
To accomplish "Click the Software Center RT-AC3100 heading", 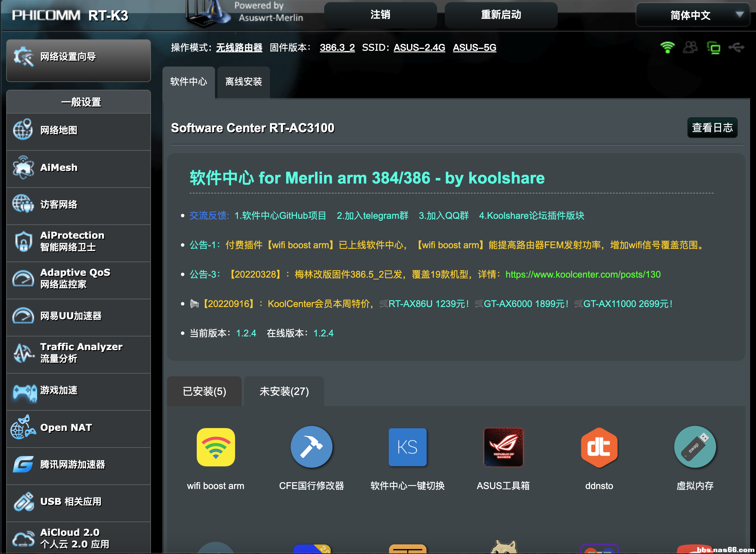I will pos(253,128).
